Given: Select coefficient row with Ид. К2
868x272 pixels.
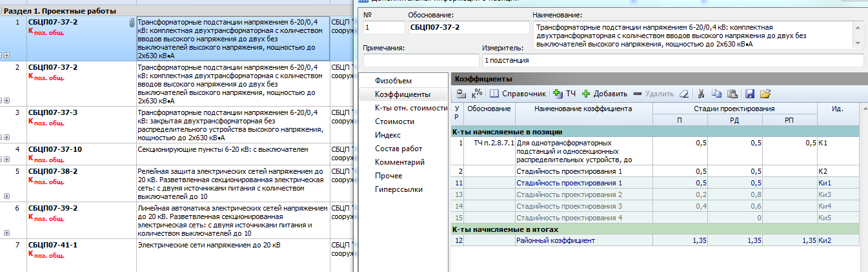Looking at the screenshot, I should tap(656, 171).
